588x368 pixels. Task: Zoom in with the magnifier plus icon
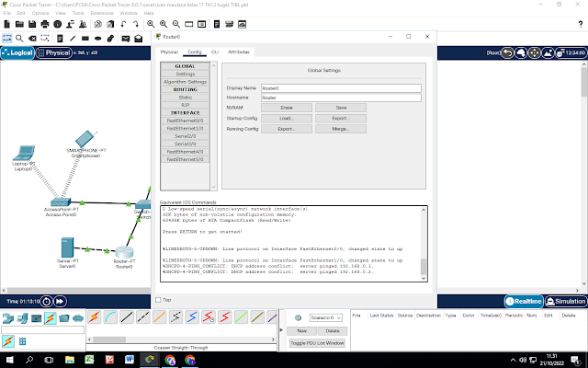tap(151, 24)
